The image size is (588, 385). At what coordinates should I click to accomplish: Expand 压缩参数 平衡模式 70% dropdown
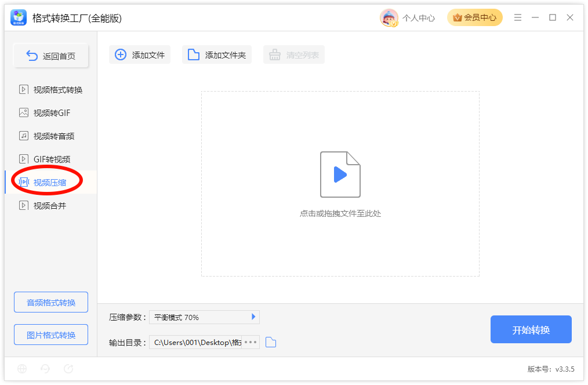pos(204,317)
